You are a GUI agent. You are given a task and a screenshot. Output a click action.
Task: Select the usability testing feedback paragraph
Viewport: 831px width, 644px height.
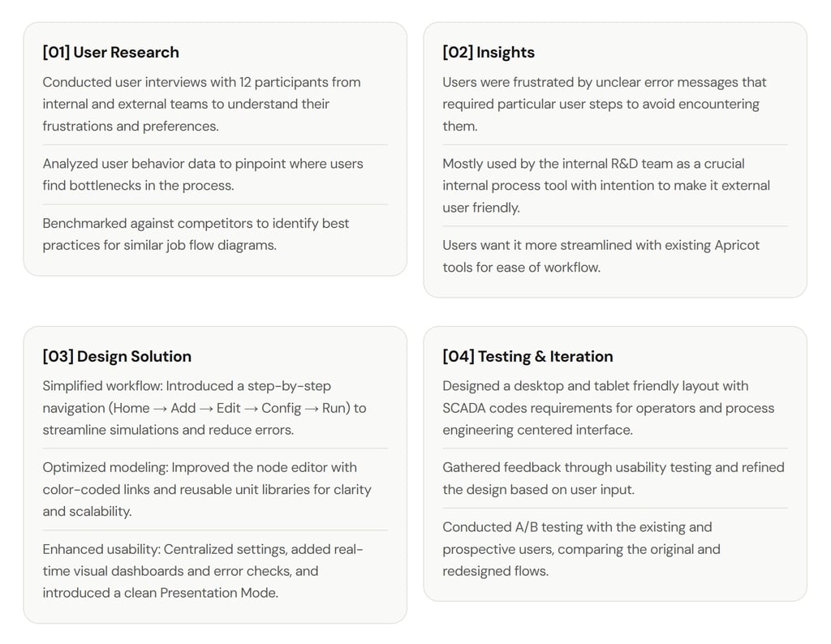pyautogui.click(x=614, y=479)
